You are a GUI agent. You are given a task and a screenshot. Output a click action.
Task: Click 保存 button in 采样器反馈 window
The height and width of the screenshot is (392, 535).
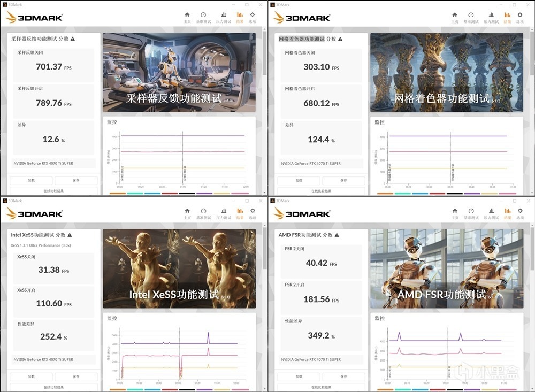[76, 180]
